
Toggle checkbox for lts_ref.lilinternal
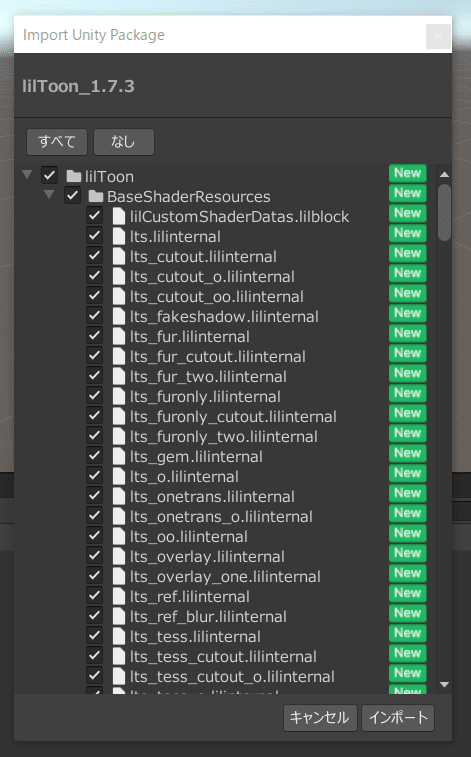(95, 596)
